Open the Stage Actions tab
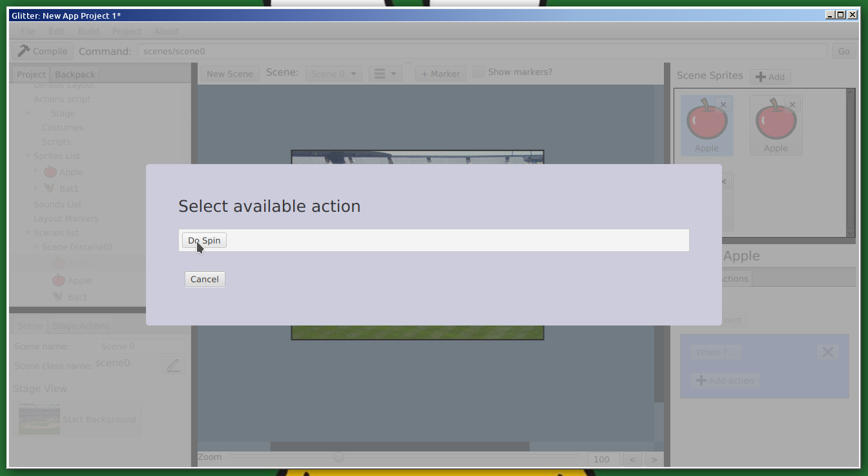Viewport: 868px width, 476px height. point(81,326)
